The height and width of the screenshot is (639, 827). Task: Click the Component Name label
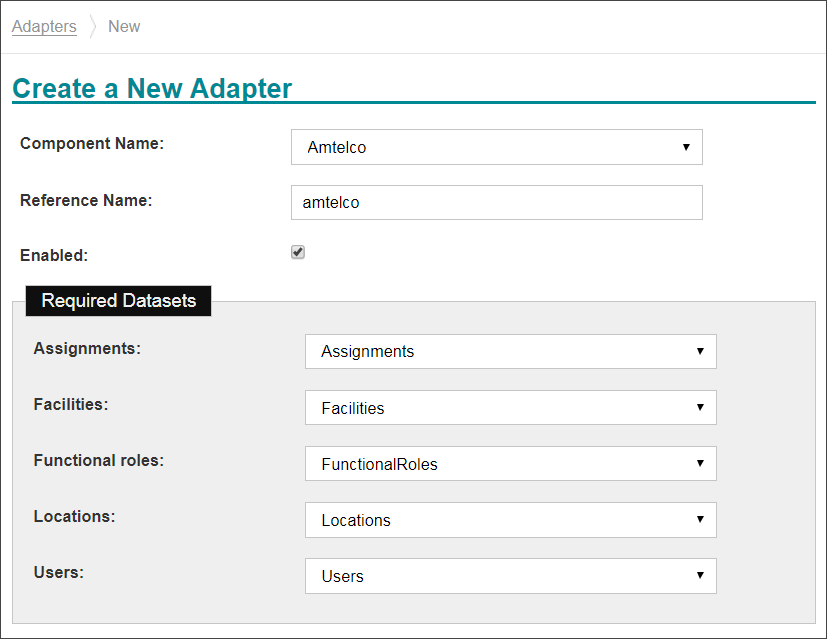click(x=92, y=144)
